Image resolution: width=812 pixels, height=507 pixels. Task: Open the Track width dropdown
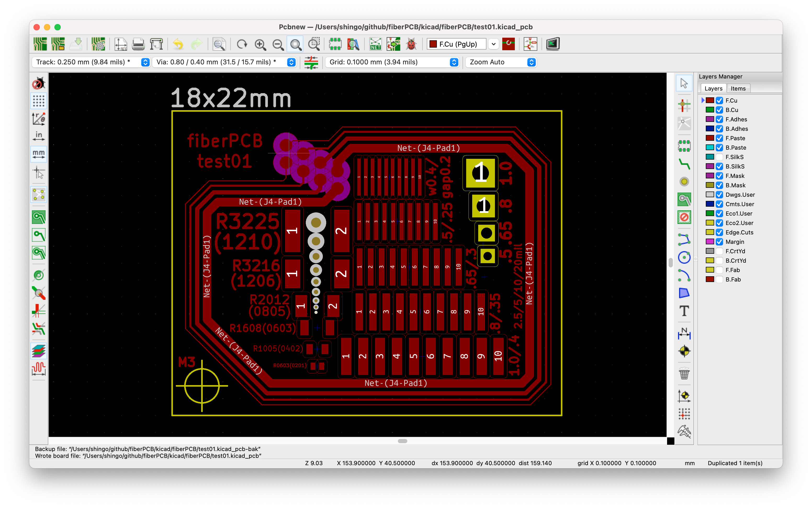145,62
